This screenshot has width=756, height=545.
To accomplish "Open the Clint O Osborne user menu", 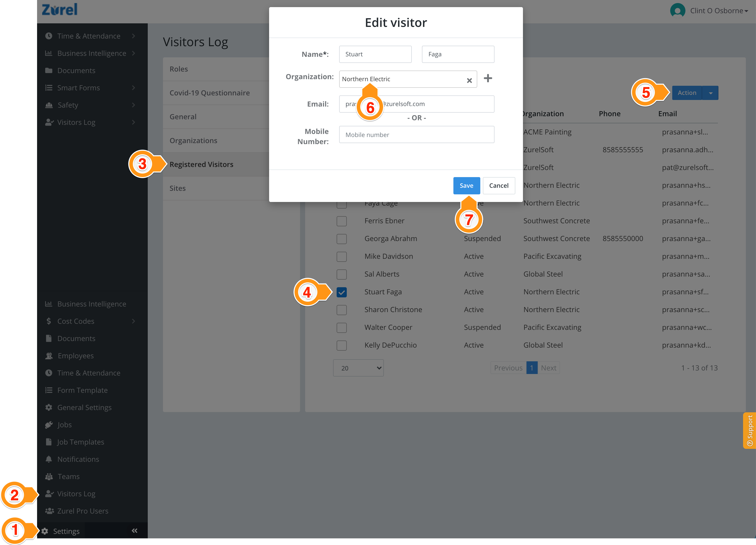I will [719, 11].
